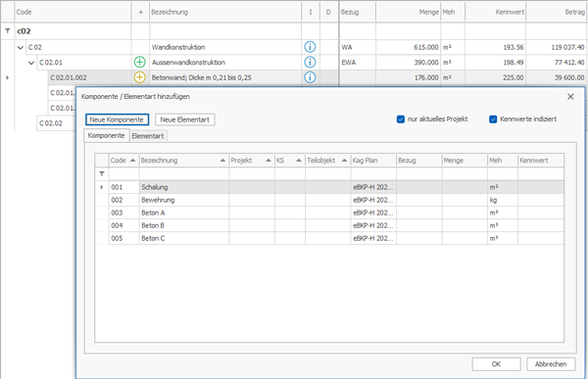Click the info icon for Wandkonstruktion
588x379 pixels.
(310, 47)
